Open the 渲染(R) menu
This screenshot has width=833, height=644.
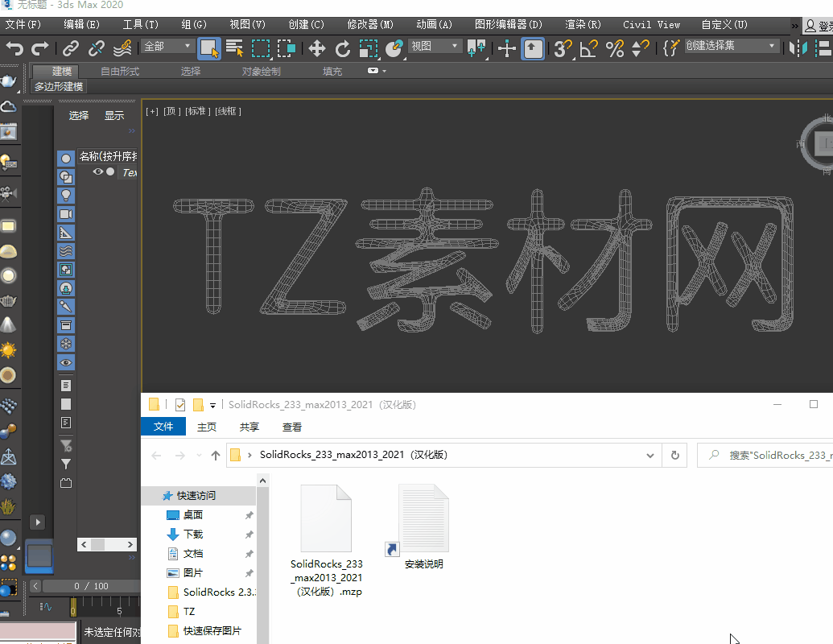coord(583,24)
